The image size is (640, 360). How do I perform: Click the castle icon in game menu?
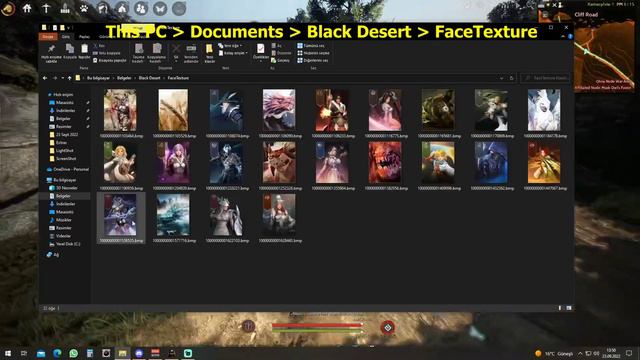point(65,8)
